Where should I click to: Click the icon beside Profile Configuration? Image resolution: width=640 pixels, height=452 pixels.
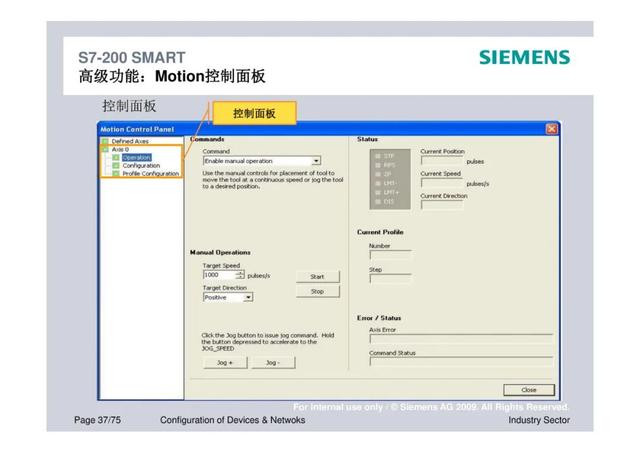(x=116, y=174)
